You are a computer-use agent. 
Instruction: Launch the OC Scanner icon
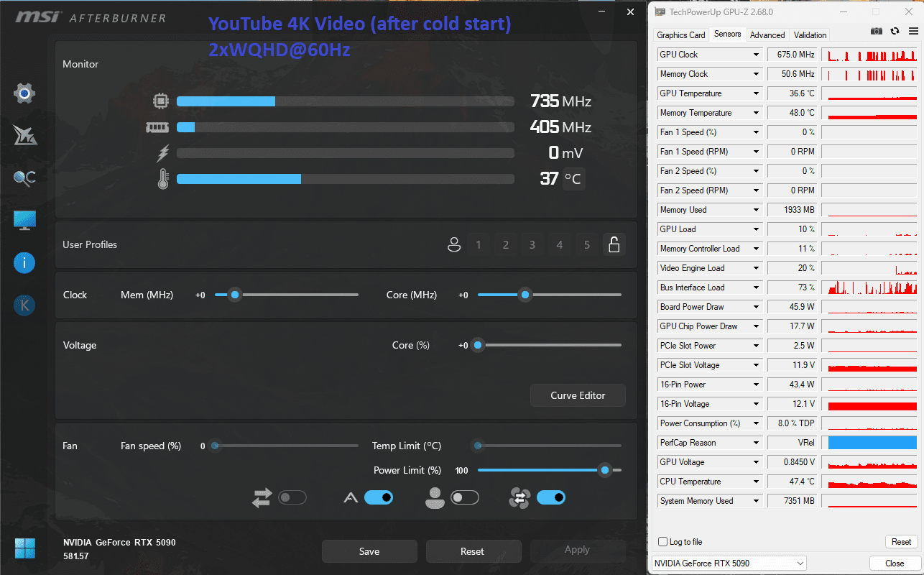pos(24,178)
